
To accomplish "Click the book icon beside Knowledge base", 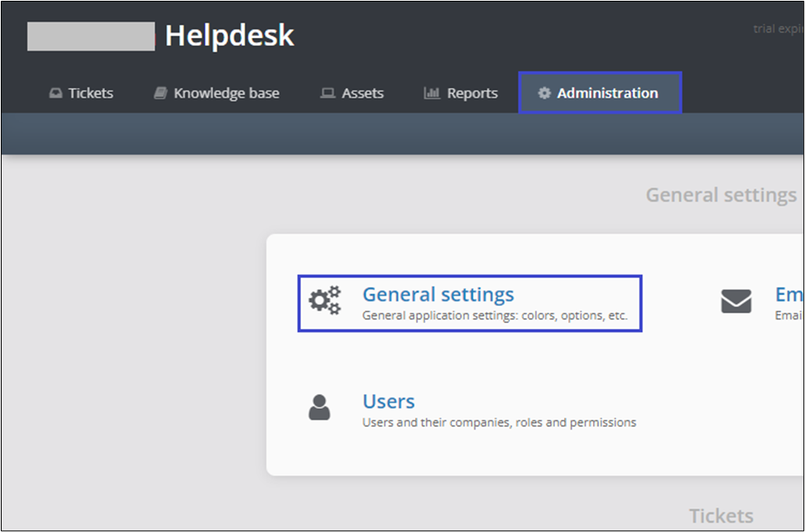I will click(161, 94).
